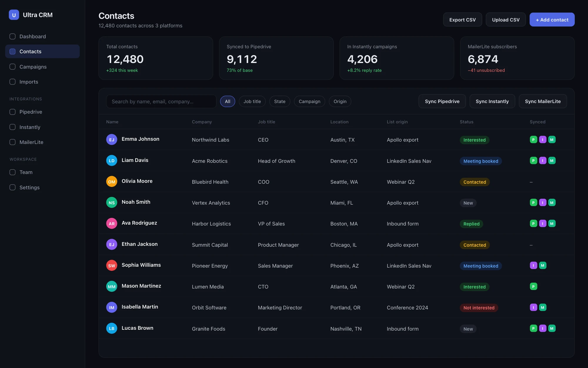Click Ava Rodriguez's Replied status badge
The width and height of the screenshot is (588, 368).
(x=471, y=224)
